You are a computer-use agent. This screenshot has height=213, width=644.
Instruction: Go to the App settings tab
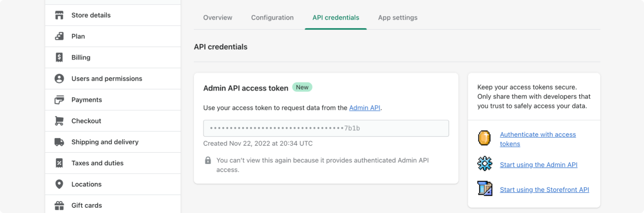pos(398,18)
